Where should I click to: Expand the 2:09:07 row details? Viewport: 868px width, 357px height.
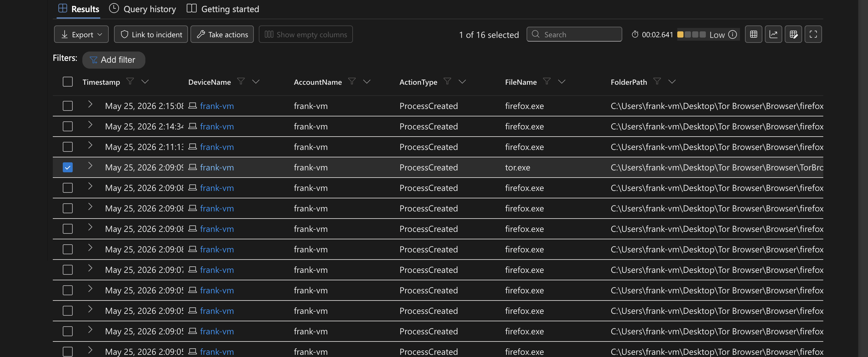(x=90, y=268)
